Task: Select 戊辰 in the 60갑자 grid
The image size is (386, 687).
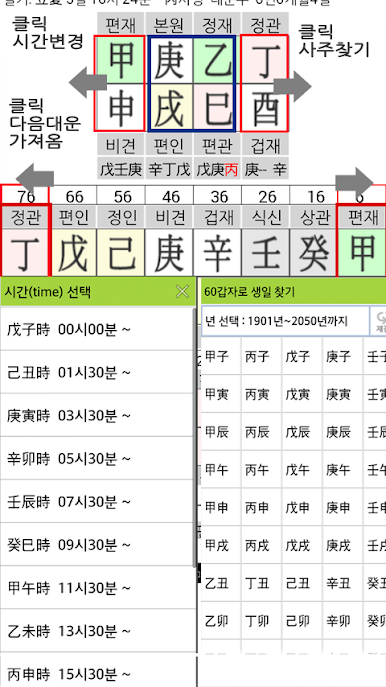Action: [302, 432]
